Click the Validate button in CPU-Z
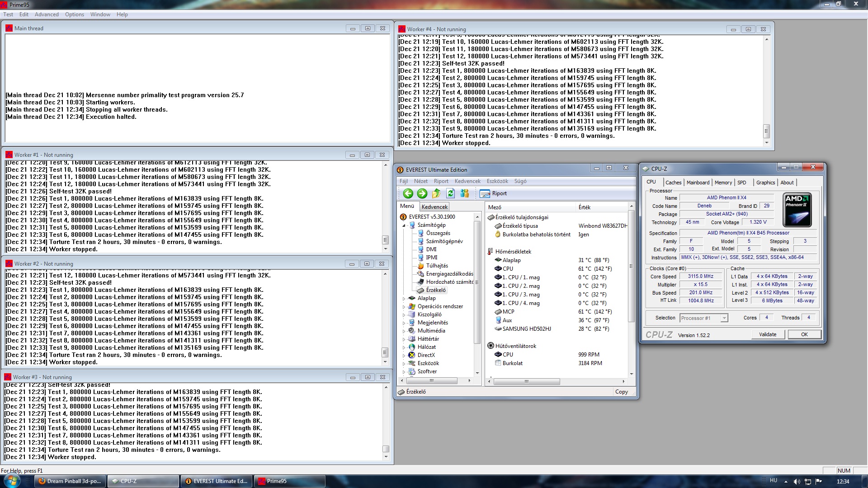The image size is (868, 488). click(768, 334)
